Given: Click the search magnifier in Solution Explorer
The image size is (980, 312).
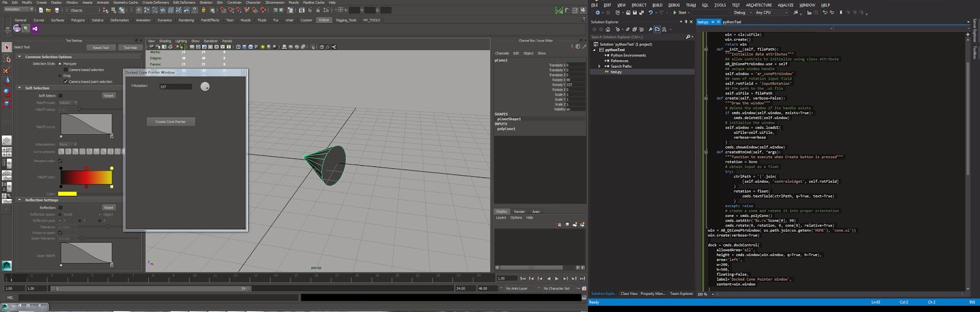Looking at the screenshot, I should click(x=688, y=37).
